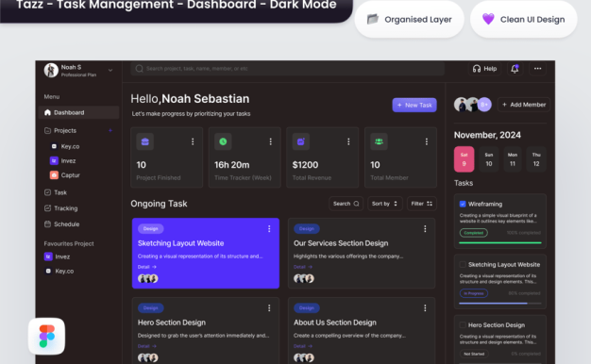Screen dimensions: 591x364
Task: Click the plus icon next to Projects
Action: click(x=110, y=130)
